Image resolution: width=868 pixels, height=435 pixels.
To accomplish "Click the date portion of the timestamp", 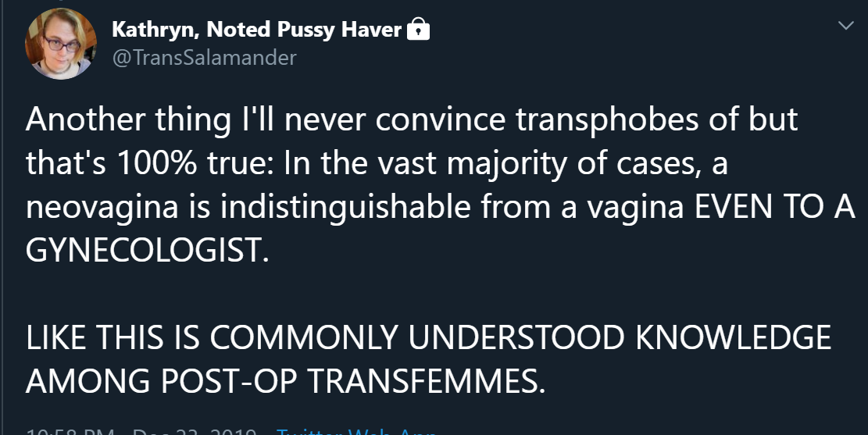I will 196,431.
